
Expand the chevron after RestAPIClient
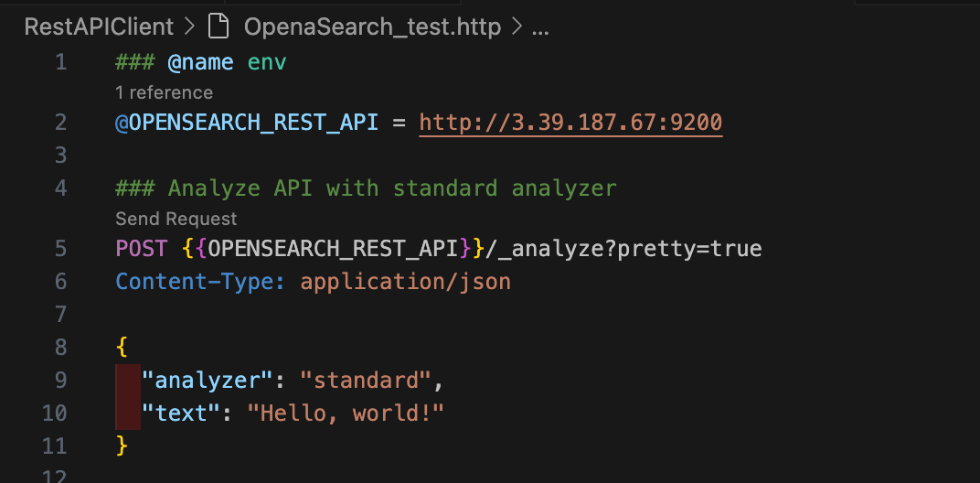[x=191, y=27]
